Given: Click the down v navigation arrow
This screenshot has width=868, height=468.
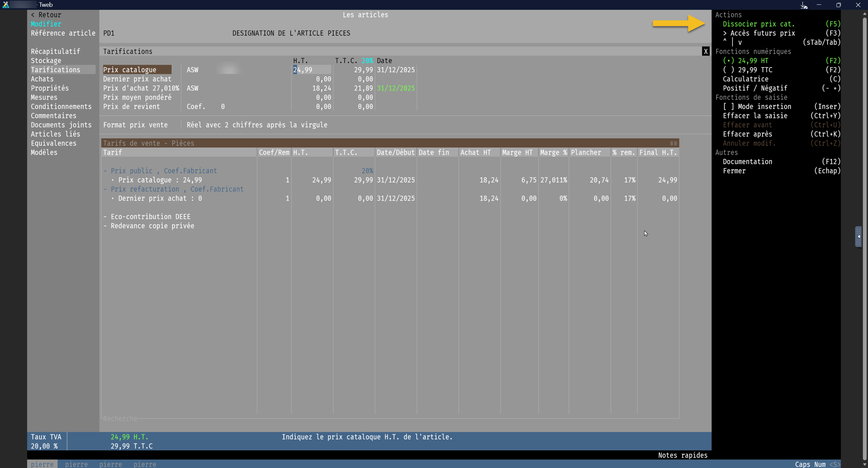Looking at the screenshot, I should pyautogui.click(x=740, y=43).
